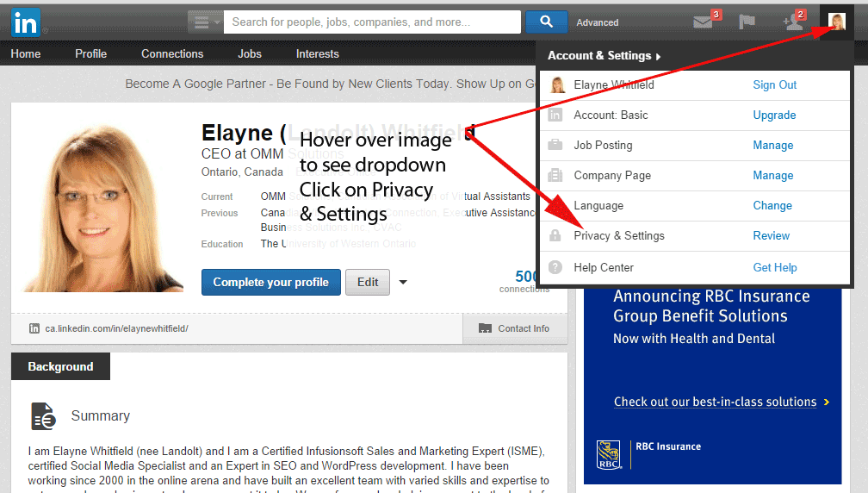Click the Job Posting briefcase icon
This screenshot has width=868, height=493.
(555, 145)
